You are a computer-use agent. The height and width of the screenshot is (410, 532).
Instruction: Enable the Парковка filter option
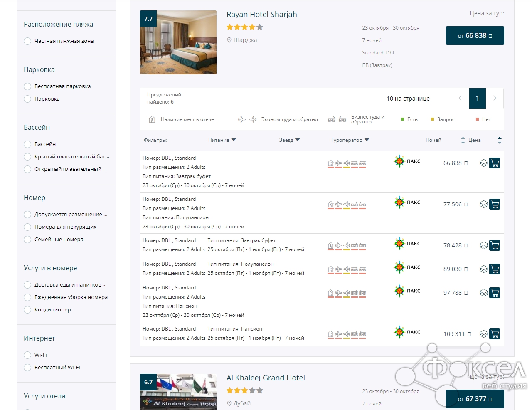27,99
